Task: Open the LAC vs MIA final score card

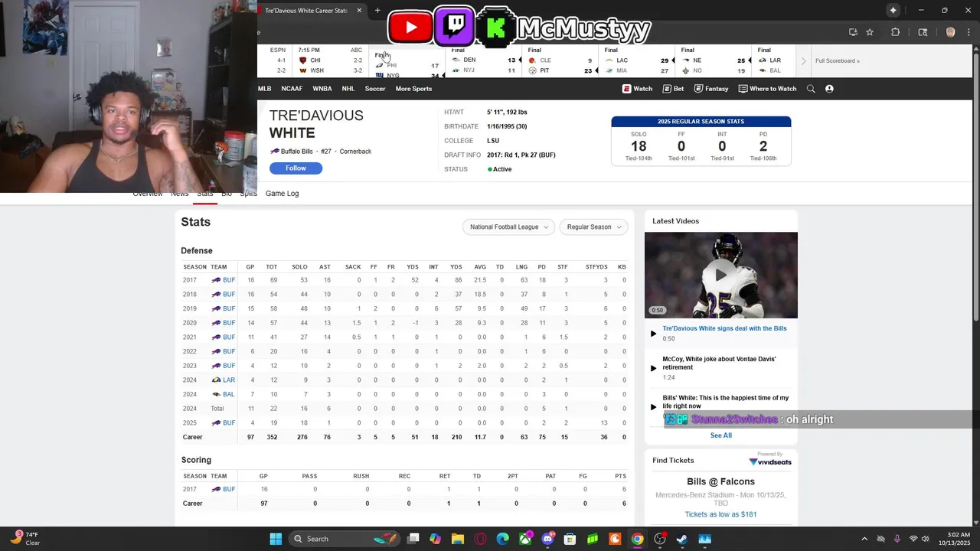Action: point(637,60)
